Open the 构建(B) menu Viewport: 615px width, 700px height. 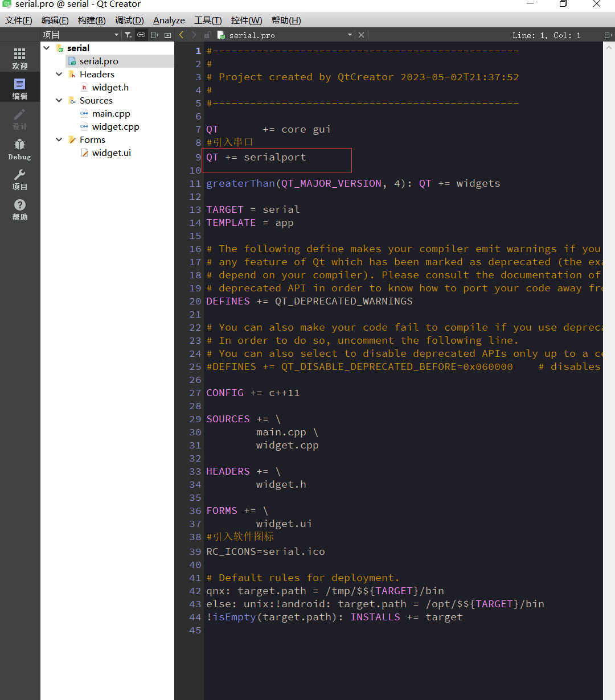pyautogui.click(x=92, y=20)
